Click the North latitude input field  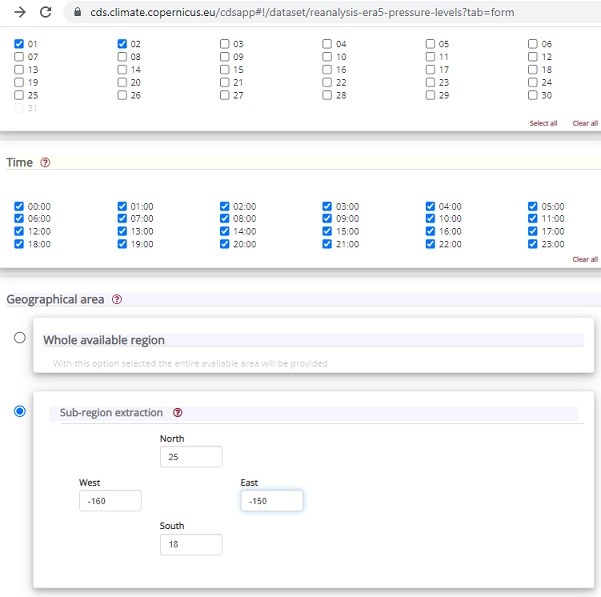point(191,457)
